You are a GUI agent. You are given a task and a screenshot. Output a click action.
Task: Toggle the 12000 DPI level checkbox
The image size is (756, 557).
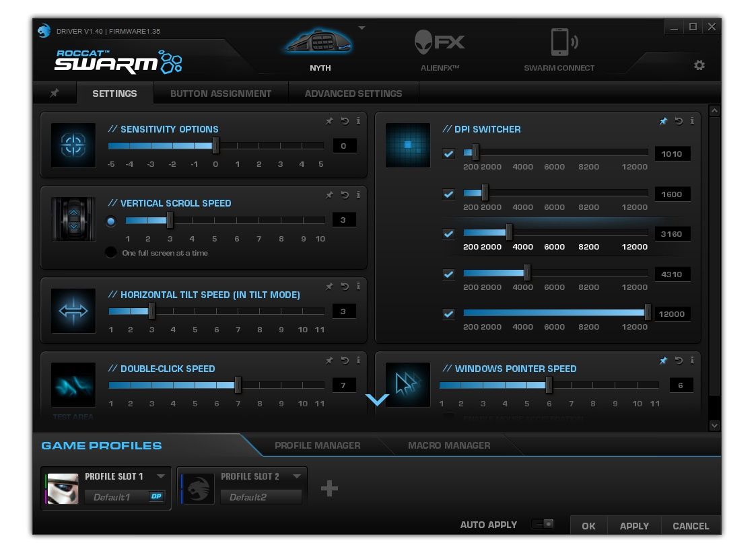point(448,313)
